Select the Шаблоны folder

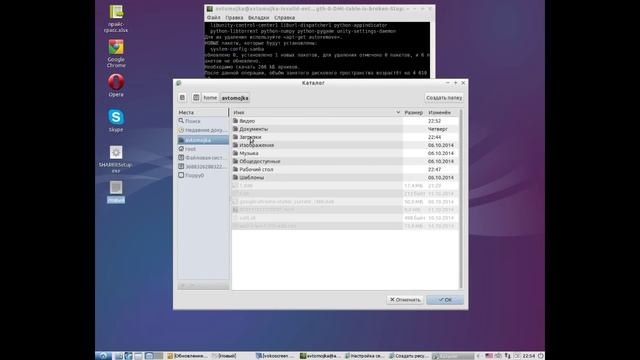coord(345,178)
